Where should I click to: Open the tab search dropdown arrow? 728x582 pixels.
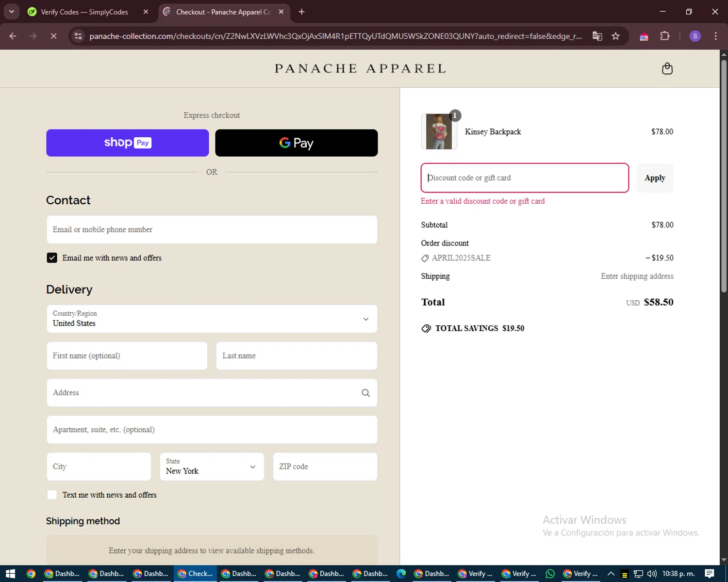point(11,12)
